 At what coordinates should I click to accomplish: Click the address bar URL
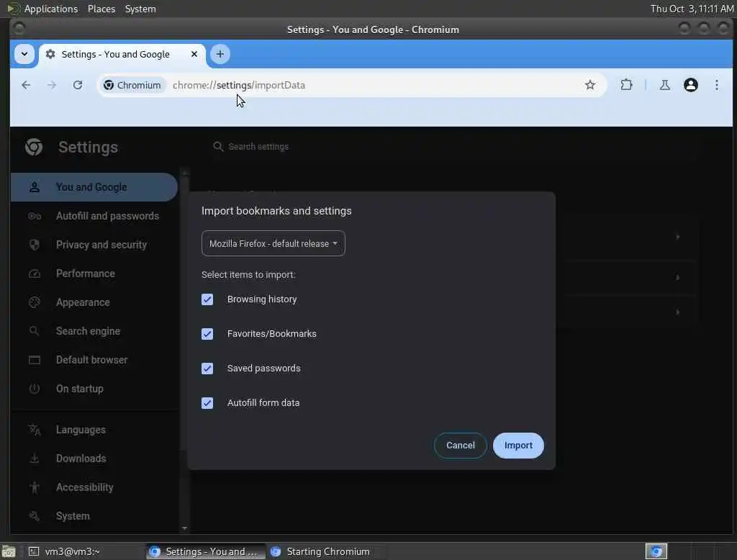239,85
